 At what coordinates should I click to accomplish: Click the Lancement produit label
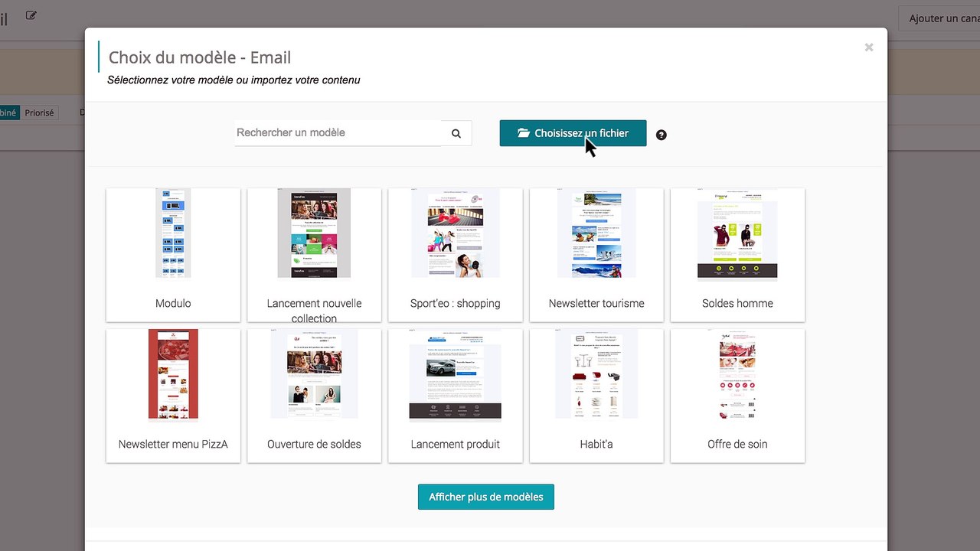(x=456, y=445)
